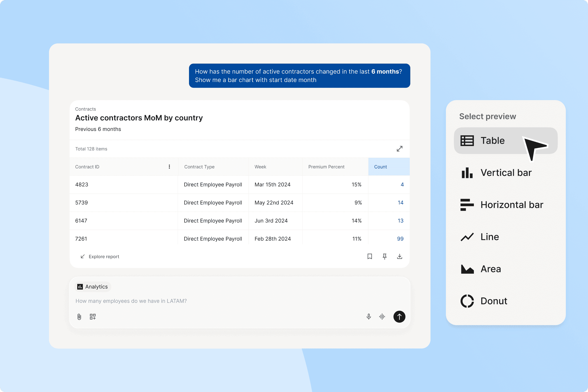The image size is (588, 392).
Task: Open count value 99 link
Action: [x=400, y=239]
